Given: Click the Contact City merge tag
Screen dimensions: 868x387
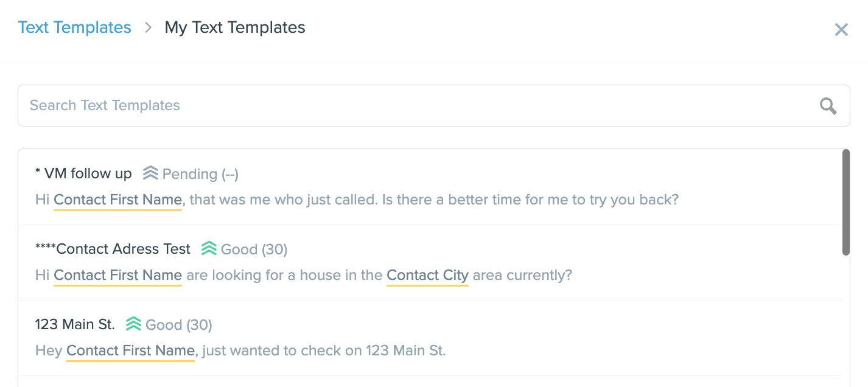Looking at the screenshot, I should coord(427,276).
